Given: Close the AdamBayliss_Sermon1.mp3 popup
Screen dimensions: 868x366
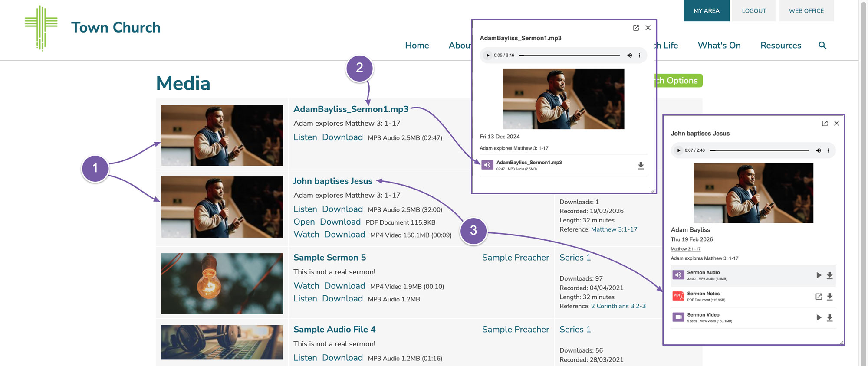Looking at the screenshot, I should pyautogui.click(x=648, y=28).
